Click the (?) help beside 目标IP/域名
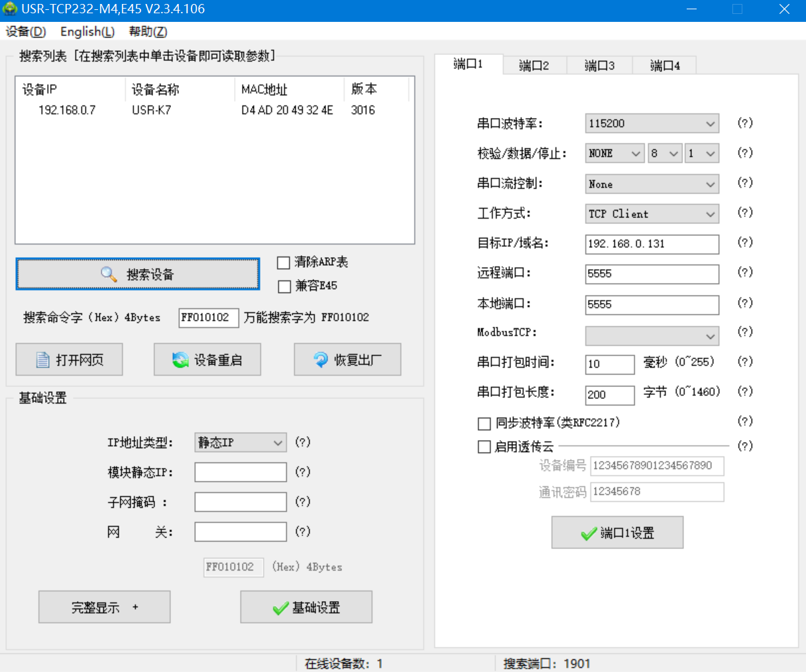The image size is (806, 672). tap(745, 242)
